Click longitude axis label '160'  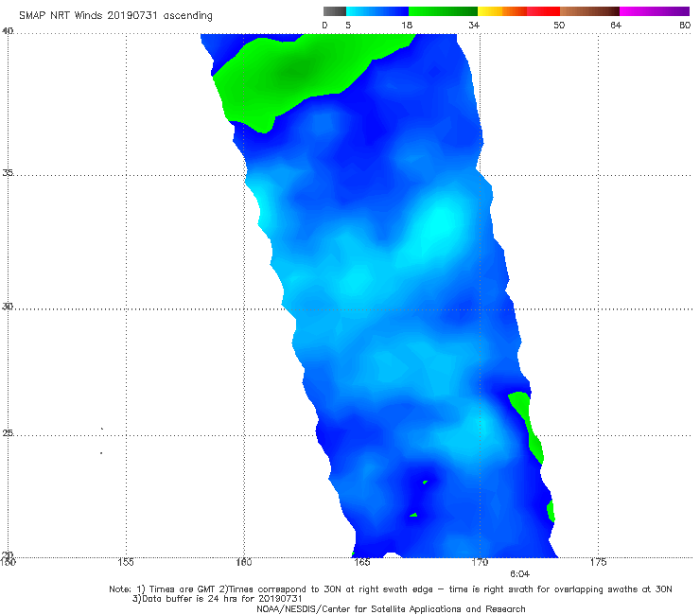pos(244,562)
